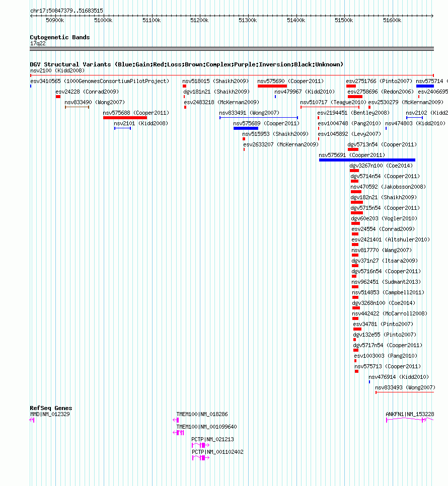Open the nsv514853 (Campbell2011) label

[x=388, y=292]
